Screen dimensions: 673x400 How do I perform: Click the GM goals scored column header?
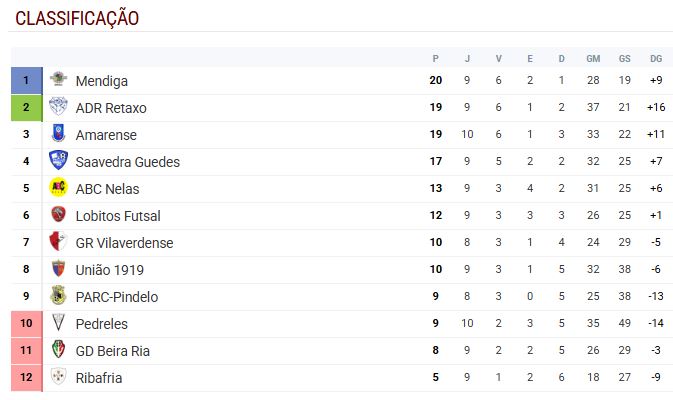click(x=593, y=58)
